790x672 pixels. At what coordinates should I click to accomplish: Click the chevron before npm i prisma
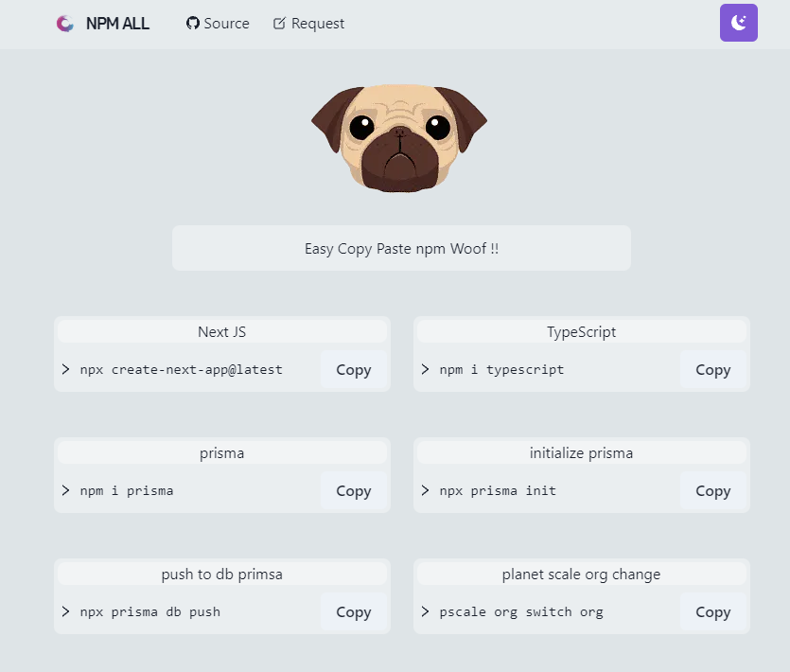[64, 490]
